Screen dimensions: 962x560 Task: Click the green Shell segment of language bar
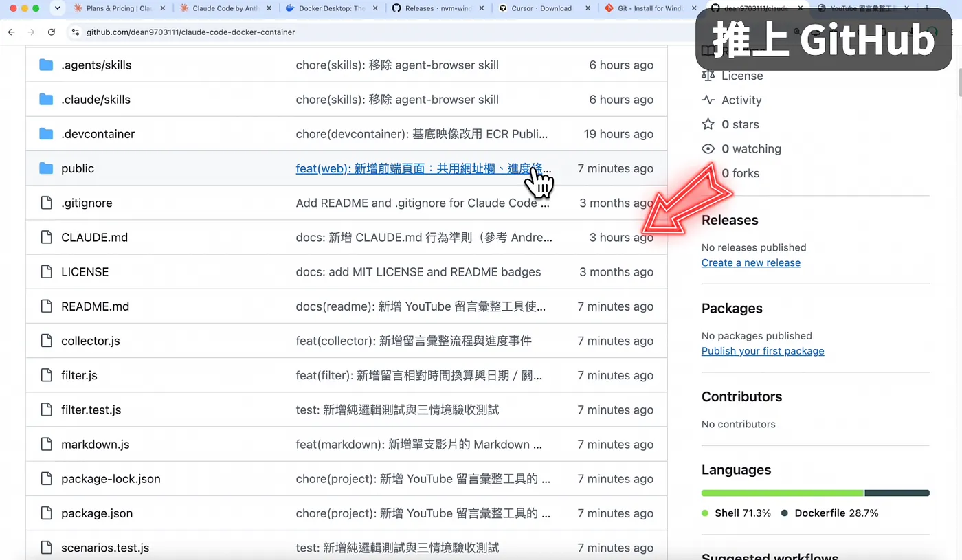[x=783, y=493]
